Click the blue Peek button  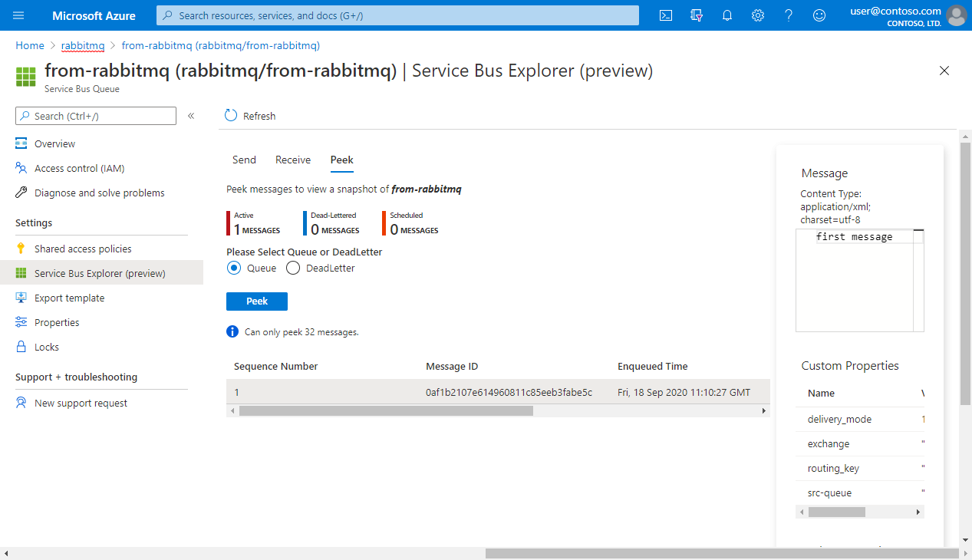pyautogui.click(x=257, y=301)
